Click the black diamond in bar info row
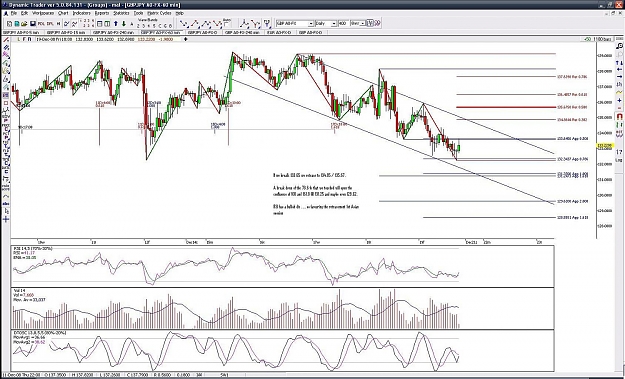625x379 pixels. coord(185,39)
